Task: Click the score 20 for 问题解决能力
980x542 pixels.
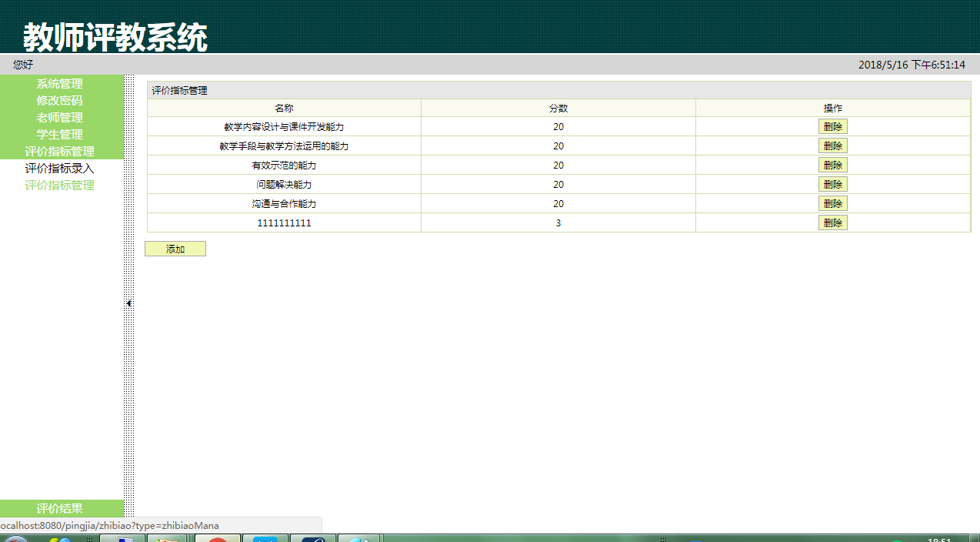Action: point(558,185)
